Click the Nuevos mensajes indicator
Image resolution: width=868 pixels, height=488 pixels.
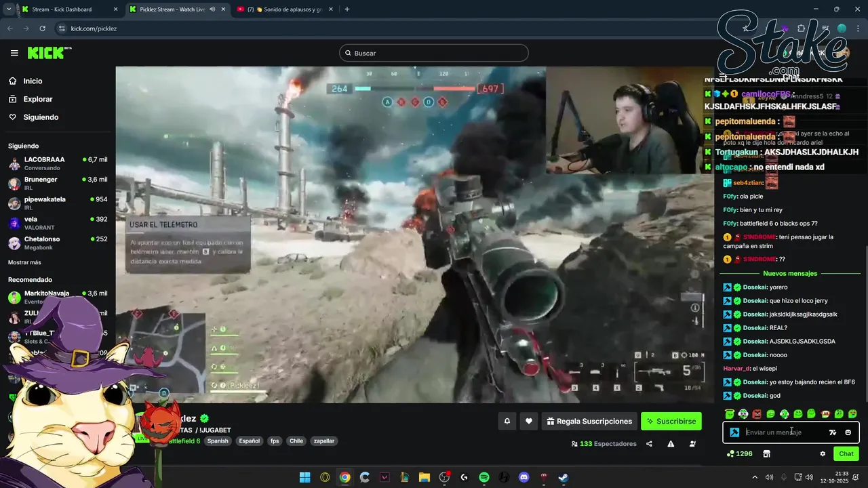tap(790, 273)
